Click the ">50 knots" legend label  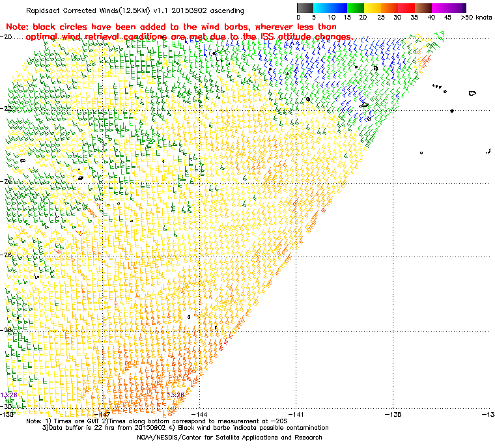coord(475,18)
